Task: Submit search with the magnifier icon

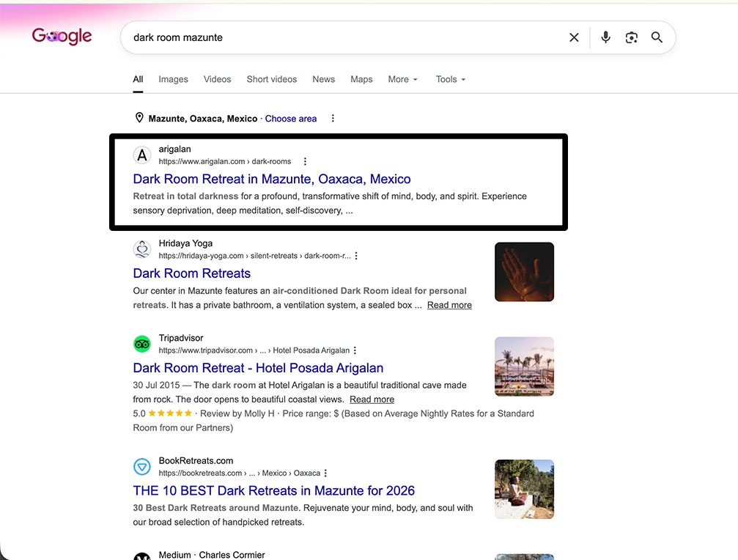Action: 657,37
